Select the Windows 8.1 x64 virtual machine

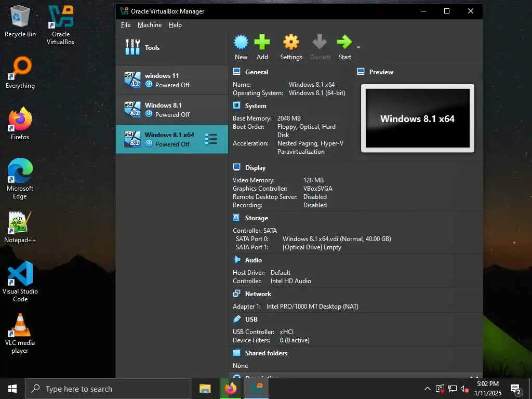pos(172,139)
